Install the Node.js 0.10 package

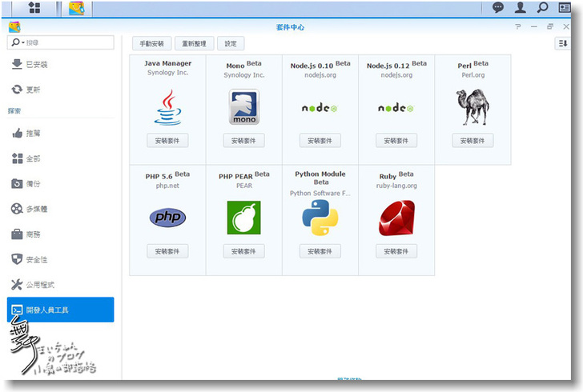(x=320, y=141)
